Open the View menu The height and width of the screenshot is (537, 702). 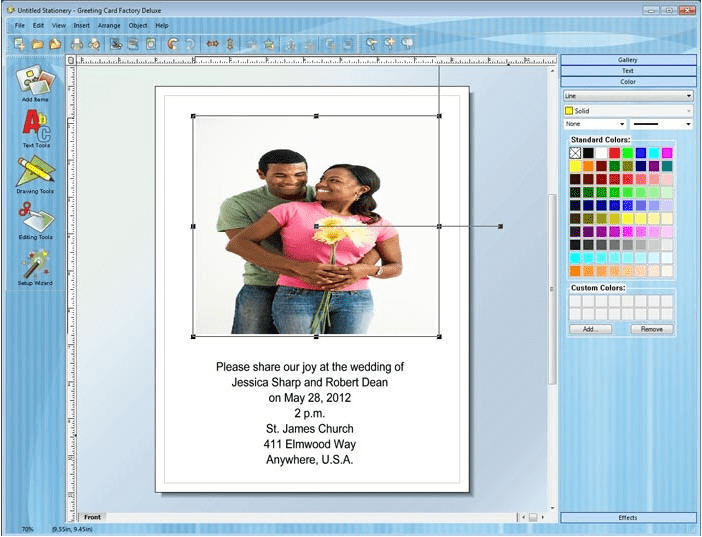pyautogui.click(x=59, y=26)
